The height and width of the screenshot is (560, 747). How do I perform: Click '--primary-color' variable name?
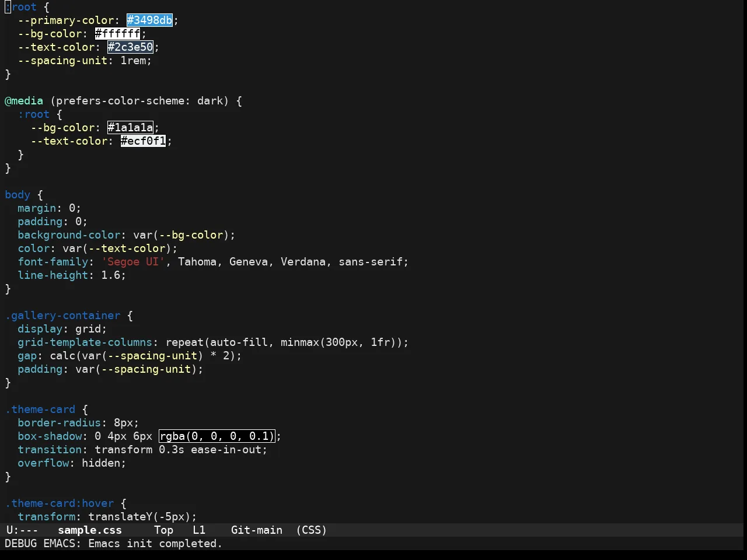pyautogui.click(x=65, y=20)
